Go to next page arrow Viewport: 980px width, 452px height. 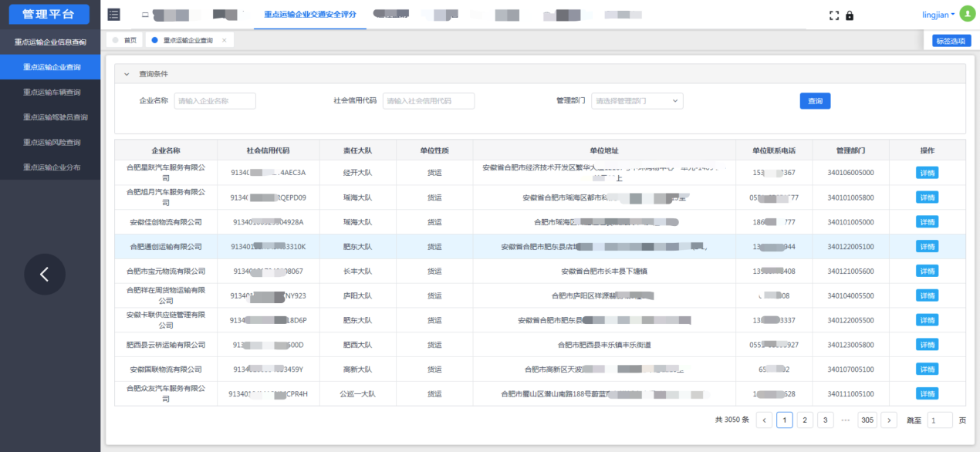[x=889, y=420]
